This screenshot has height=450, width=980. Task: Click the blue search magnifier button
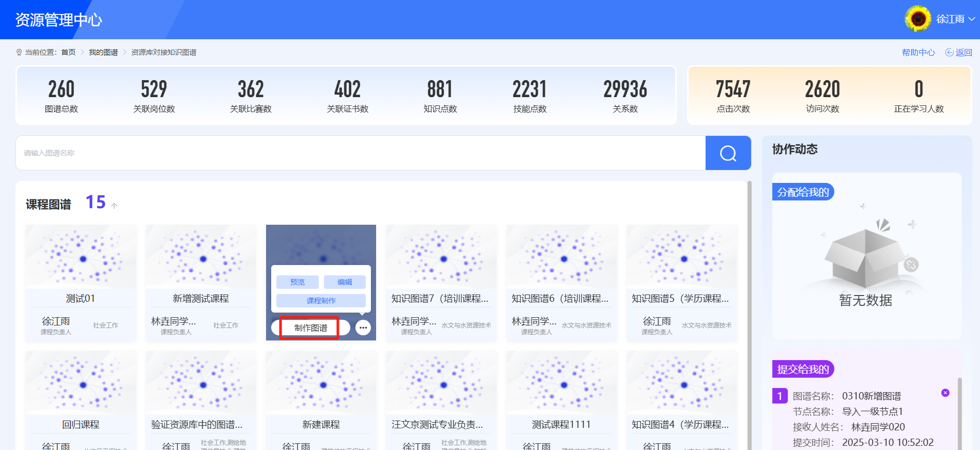728,153
